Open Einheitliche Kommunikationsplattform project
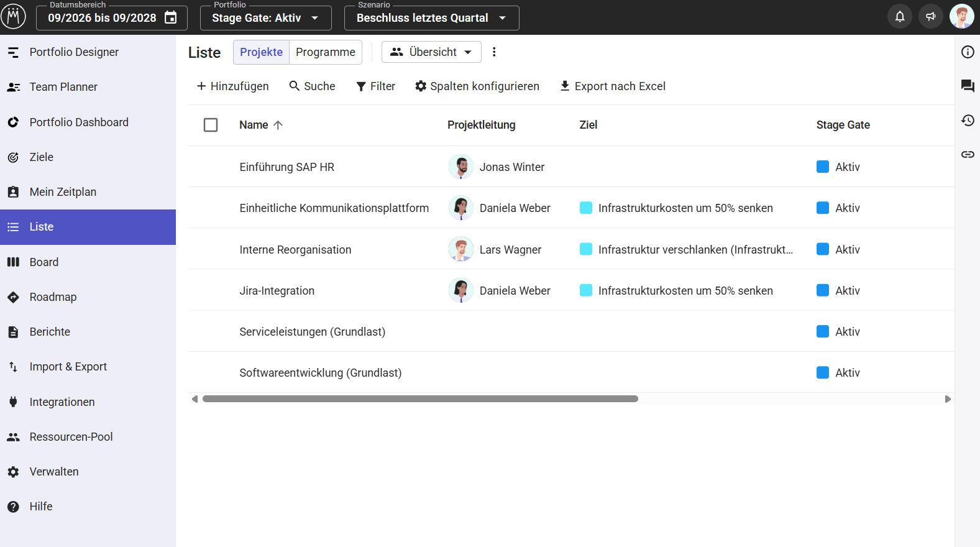This screenshot has width=980, height=547. (334, 208)
